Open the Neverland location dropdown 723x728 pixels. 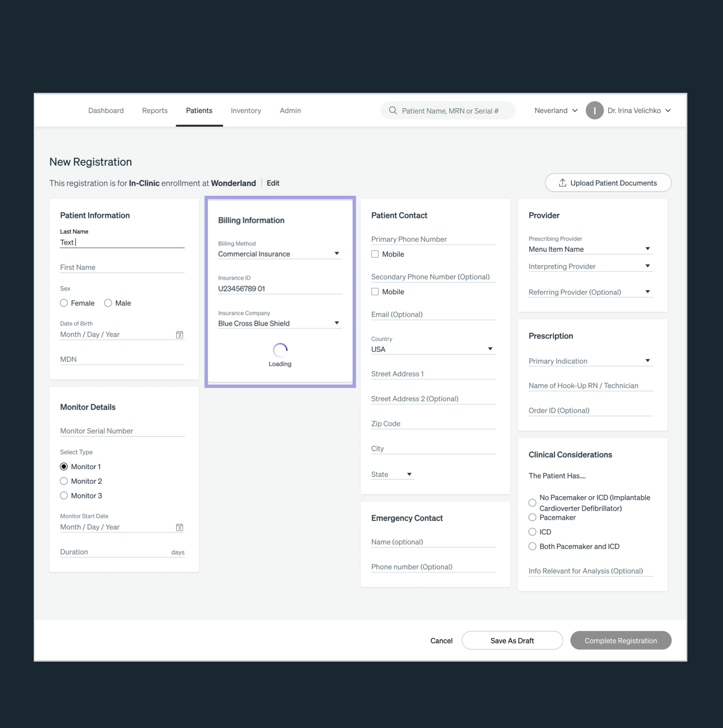pos(556,110)
